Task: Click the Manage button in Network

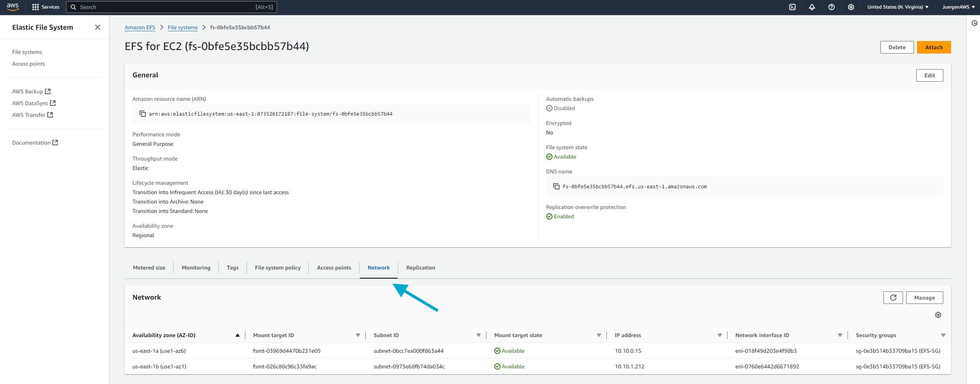Action: (x=924, y=298)
